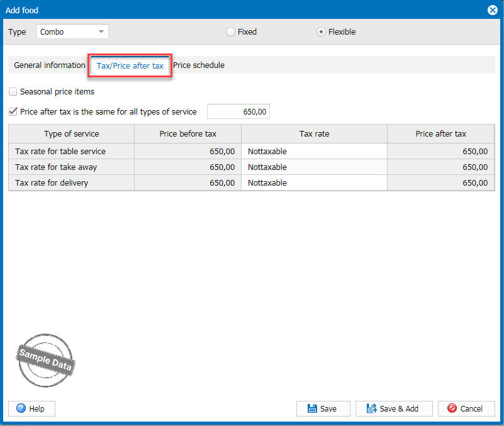Click the shared price after tax field
The width and height of the screenshot is (504, 426).
coord(238,112)
